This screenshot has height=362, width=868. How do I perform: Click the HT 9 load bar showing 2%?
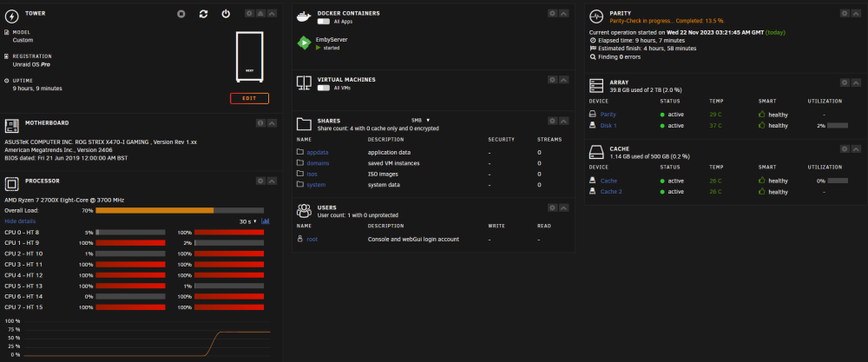tap(229, 243)
